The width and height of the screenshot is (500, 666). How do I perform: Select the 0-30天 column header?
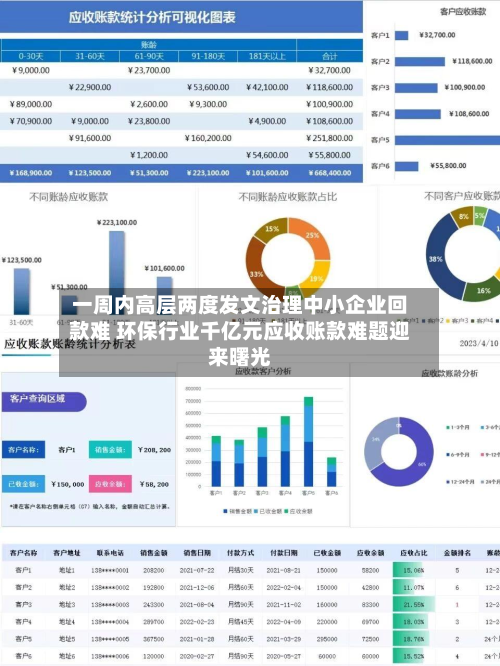[31, 56]
